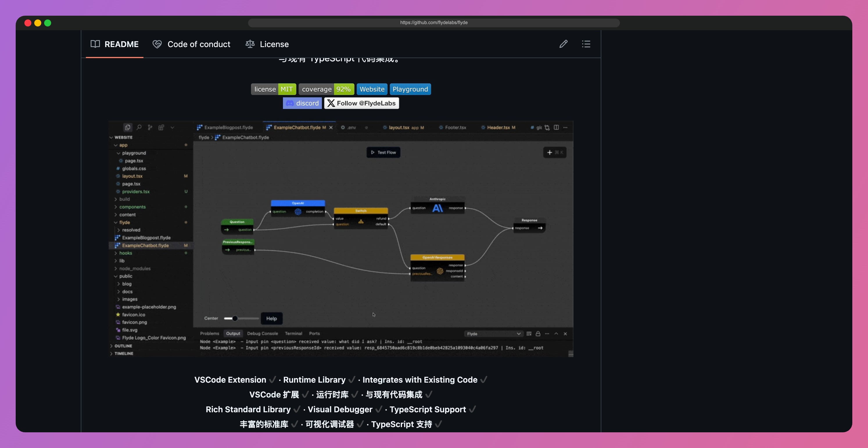Screen dimensions: 868x448
Task: Click the Center label in flow editor
Action: [211, 318]
